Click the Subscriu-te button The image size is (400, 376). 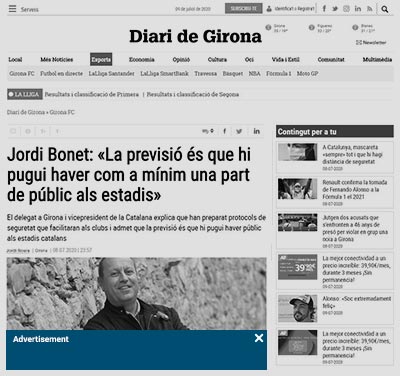[244, 9]
